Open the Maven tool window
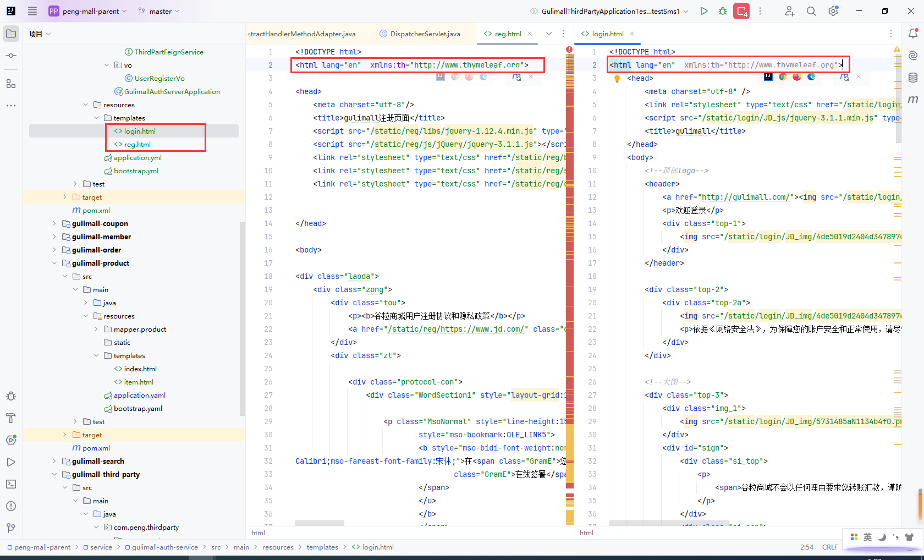 coord(913,100)
